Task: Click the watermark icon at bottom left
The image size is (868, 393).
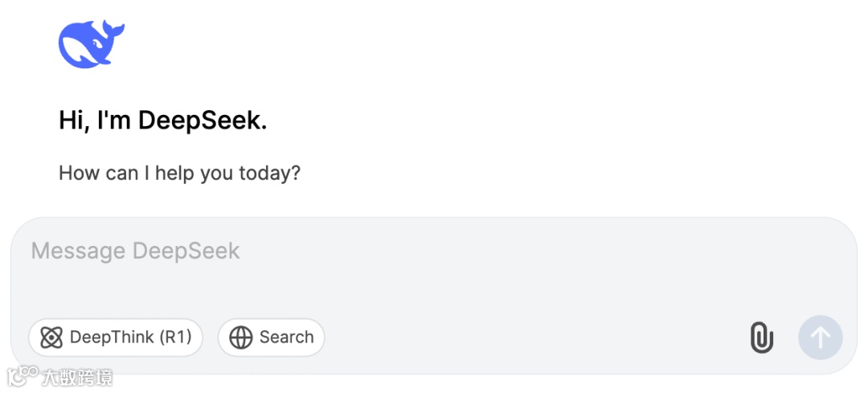Action: pos(22,376)
